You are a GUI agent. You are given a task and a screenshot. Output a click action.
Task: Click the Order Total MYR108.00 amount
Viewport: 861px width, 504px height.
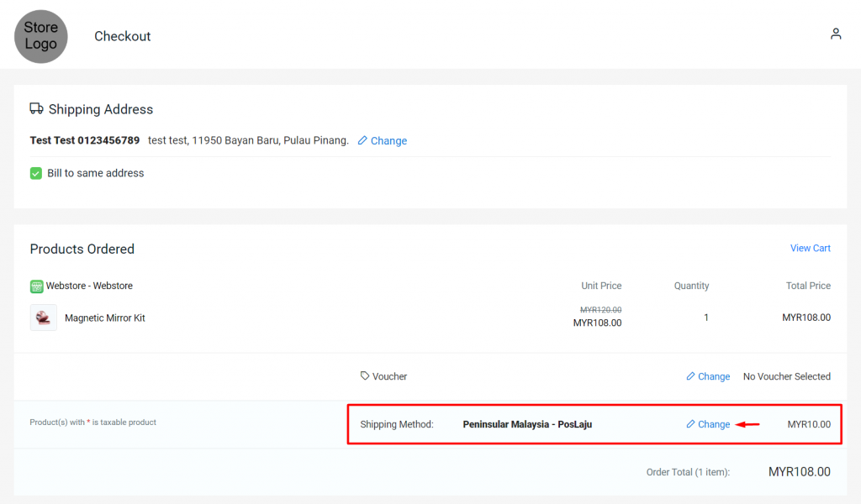(x=799, y=472)
